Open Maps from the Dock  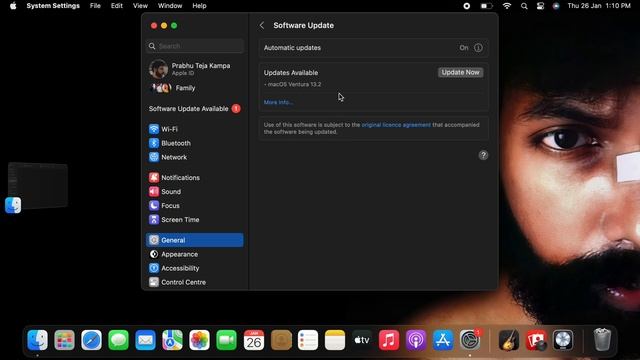tap(172, 340)
